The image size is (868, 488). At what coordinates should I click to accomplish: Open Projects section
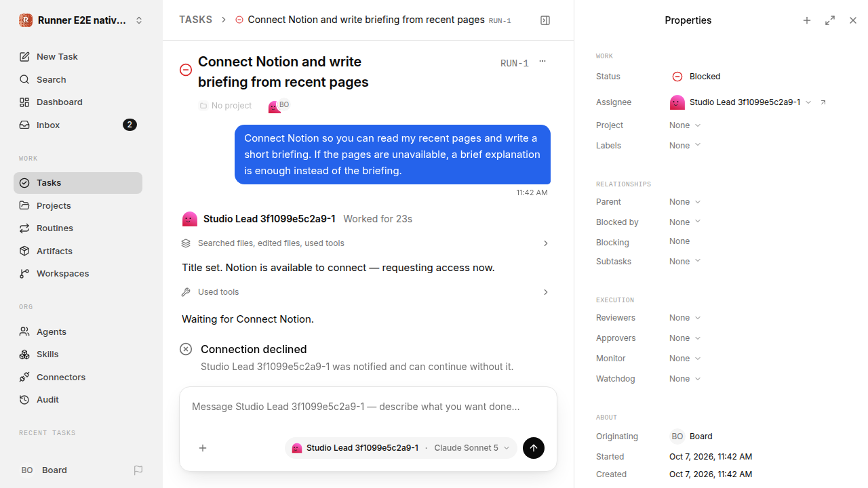pos(78,205)
